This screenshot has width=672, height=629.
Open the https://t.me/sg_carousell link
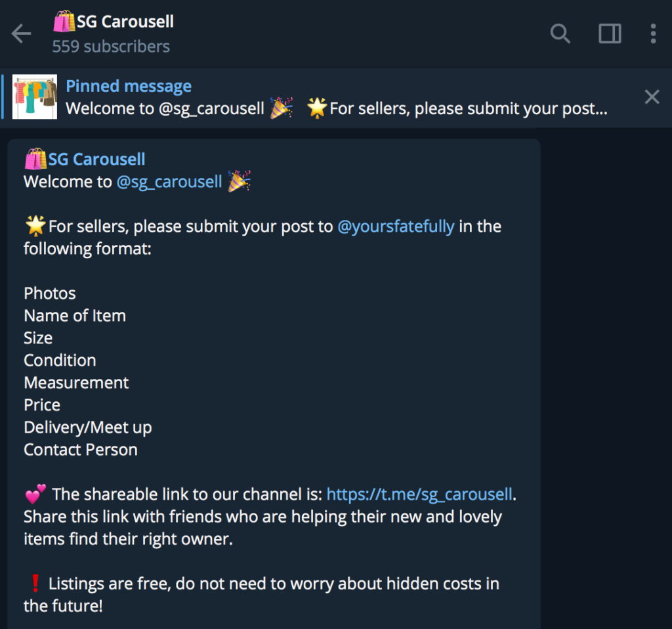pos(419,494)
